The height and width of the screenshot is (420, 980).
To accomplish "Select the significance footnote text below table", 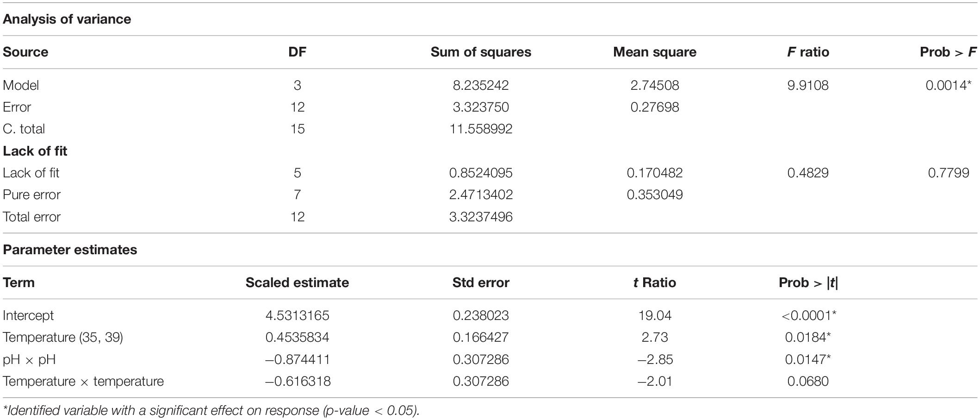I will click(x=211, y=410).
